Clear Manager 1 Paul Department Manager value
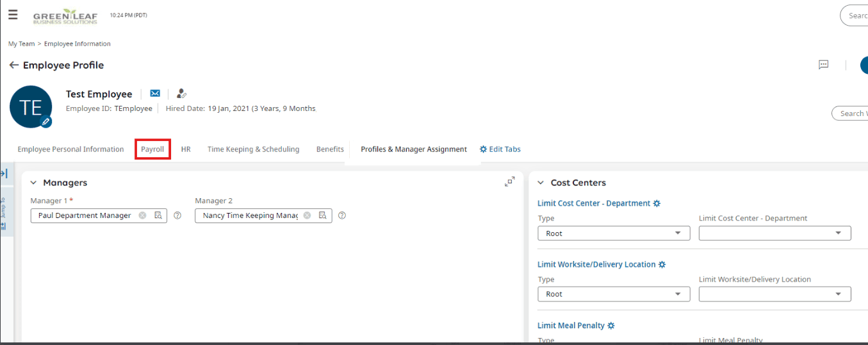This screenshot has width=868, height=345. point(142,215)
